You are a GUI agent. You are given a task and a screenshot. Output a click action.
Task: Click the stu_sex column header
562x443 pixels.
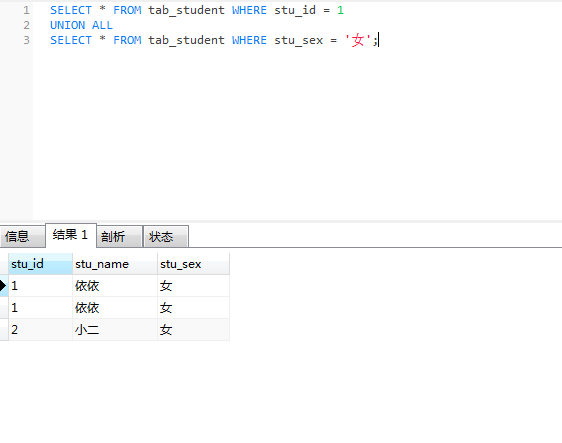point(193,264)
